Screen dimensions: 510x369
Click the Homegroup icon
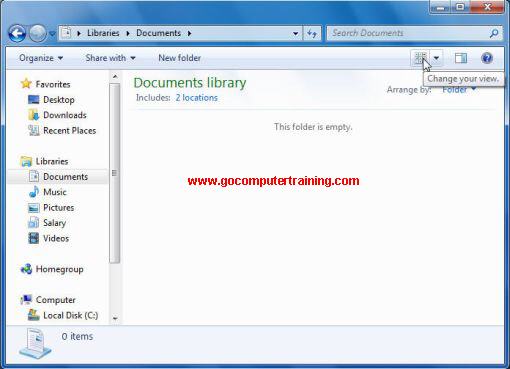(26, 269)
